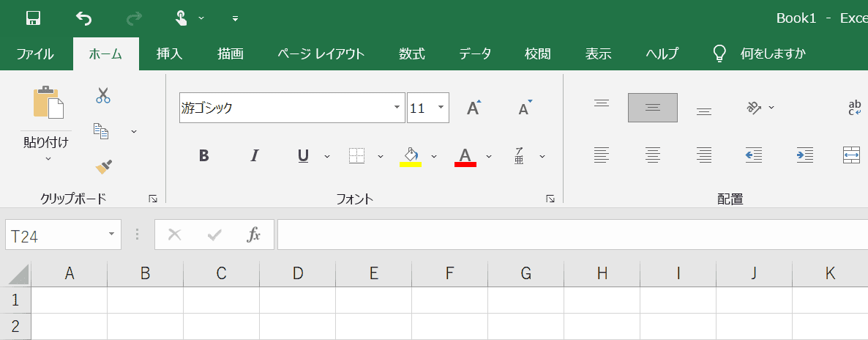868x340 pixels.
Task: Switch to the 描画 tab
Action: pyautogui.click(x=231, y=53)
